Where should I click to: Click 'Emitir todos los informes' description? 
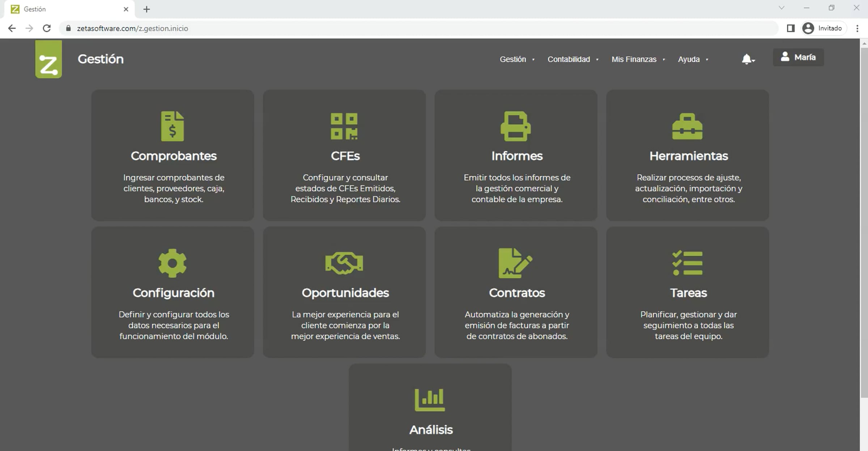pos(517,188)
